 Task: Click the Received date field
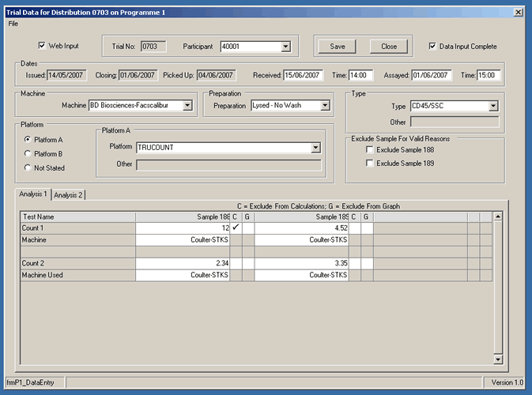(x=302, y=75)
